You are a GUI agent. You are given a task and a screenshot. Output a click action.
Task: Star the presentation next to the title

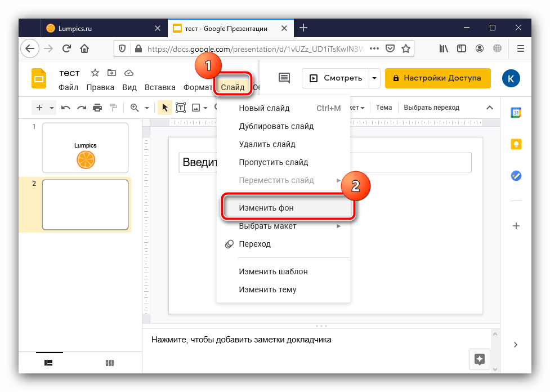(x=95, y=73)
